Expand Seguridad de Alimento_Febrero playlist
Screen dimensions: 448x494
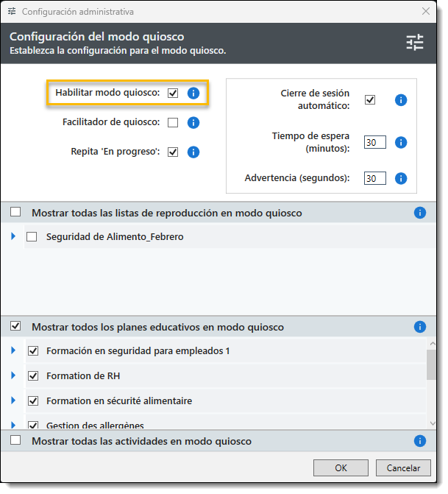[13, 236]
